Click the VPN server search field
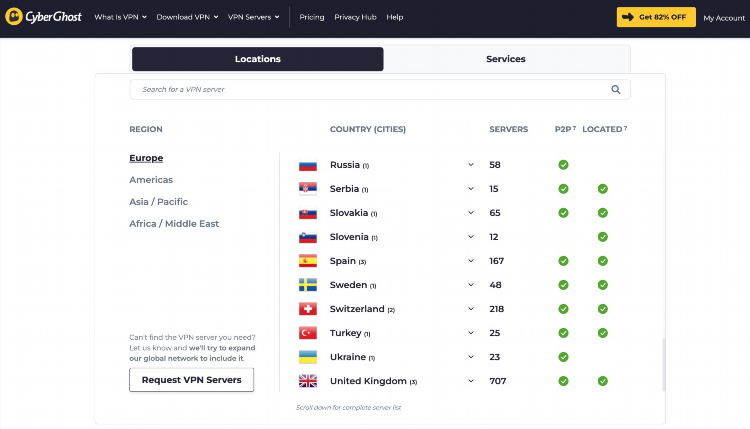 point(380,89)
